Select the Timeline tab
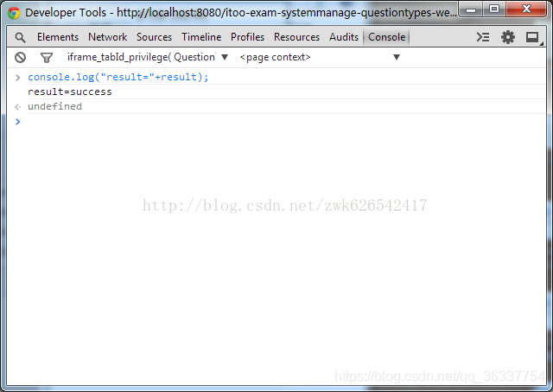This screenshot has height=392, width=553. (x=201, y=37)
